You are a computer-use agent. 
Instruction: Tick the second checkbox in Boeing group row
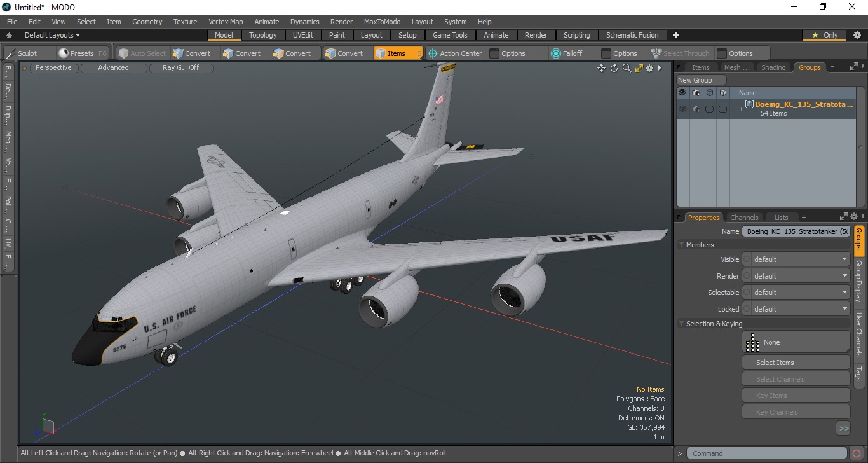point(722,109)
